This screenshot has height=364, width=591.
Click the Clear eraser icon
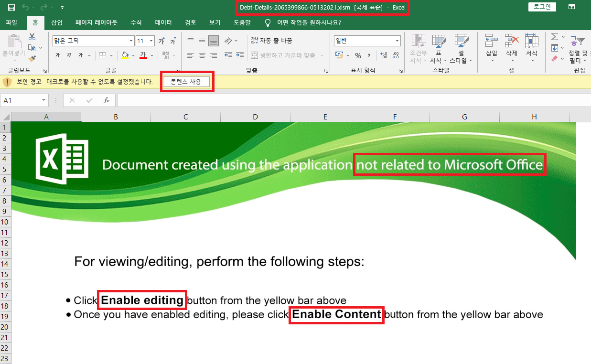[x=554, y=58]
